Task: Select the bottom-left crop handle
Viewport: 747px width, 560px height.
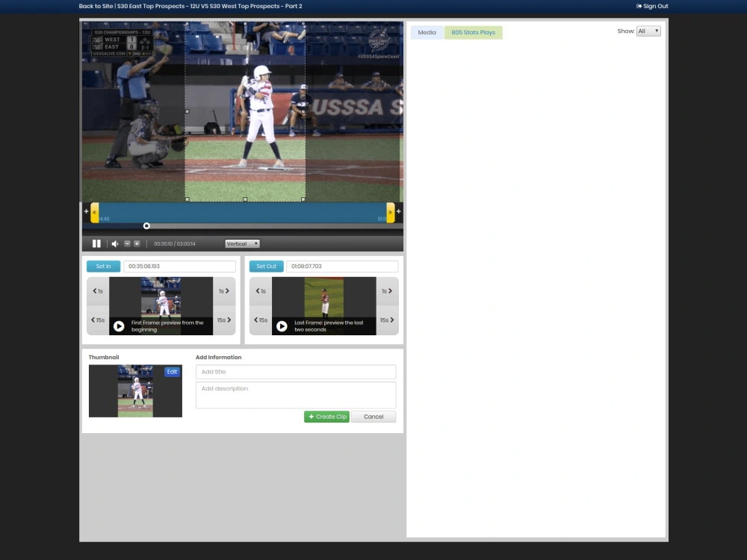Action: 187,199
